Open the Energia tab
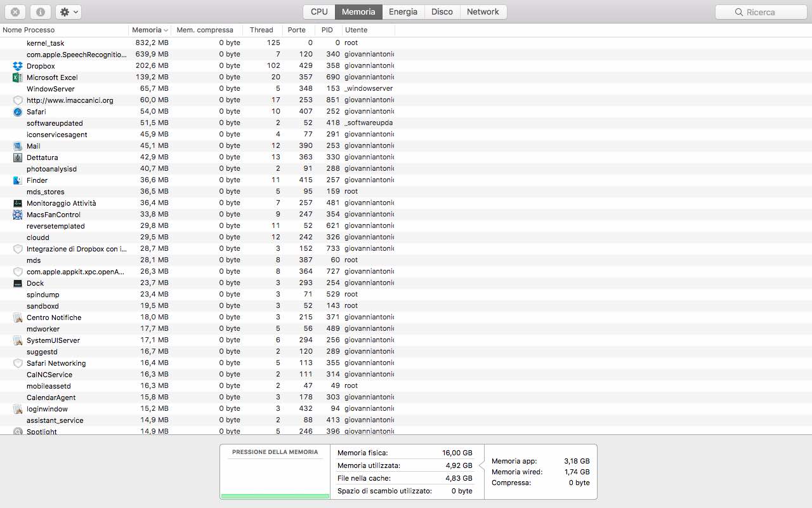Viewport: 812px width, 508px height. click(x=403, y=12)
